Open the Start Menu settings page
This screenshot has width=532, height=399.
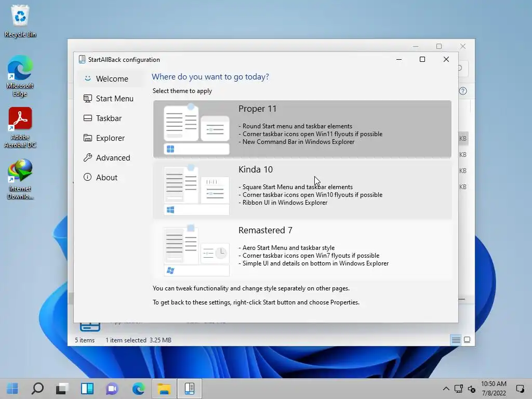click(112, 98)
